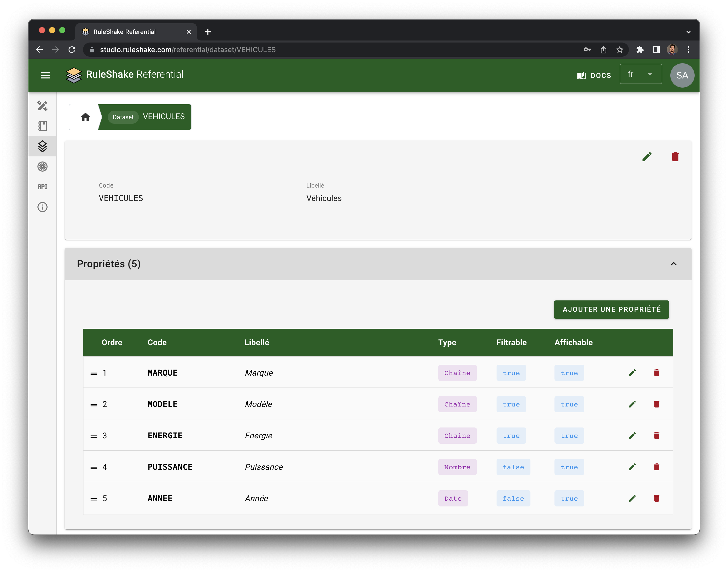The image size is (728, 572).
Task: Select the layers Referential sidebar icon
Action: coord(42,146)
